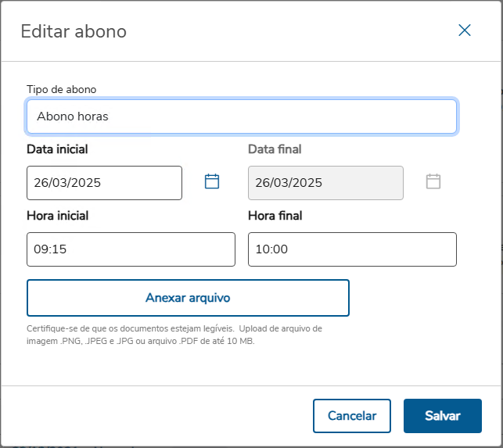Click the disabled Data final field

coord(325,183)
